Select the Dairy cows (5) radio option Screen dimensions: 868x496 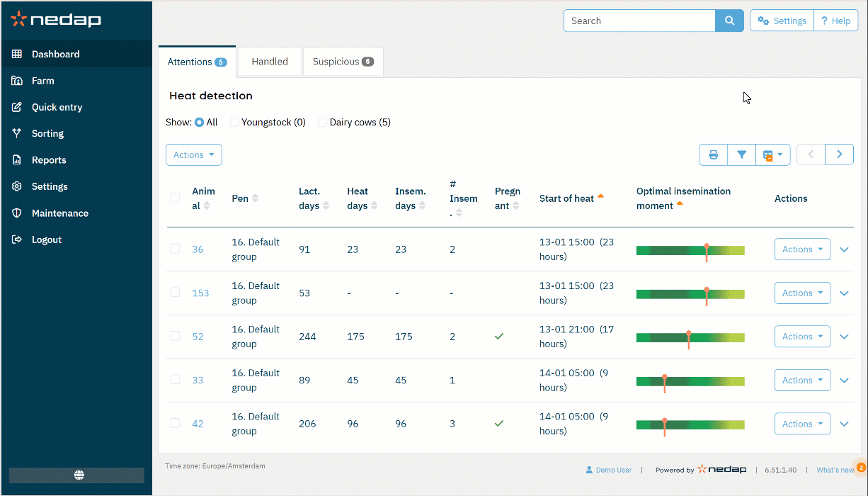pos(323,123)
